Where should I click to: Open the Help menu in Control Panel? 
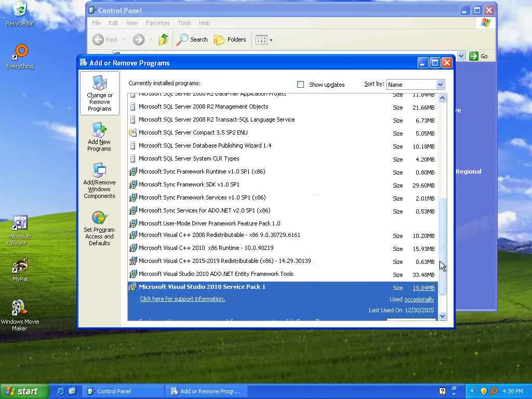(204, 23)
